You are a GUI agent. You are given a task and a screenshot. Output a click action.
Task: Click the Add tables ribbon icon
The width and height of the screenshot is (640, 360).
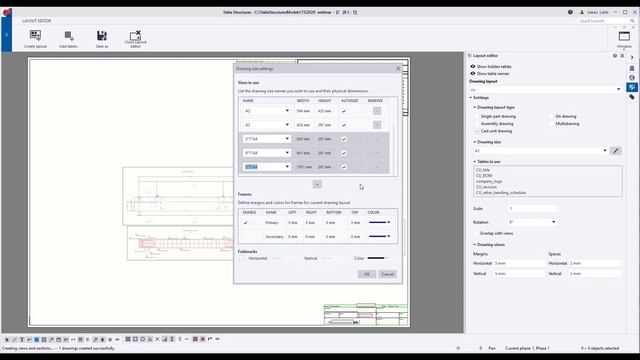(69, 36)
